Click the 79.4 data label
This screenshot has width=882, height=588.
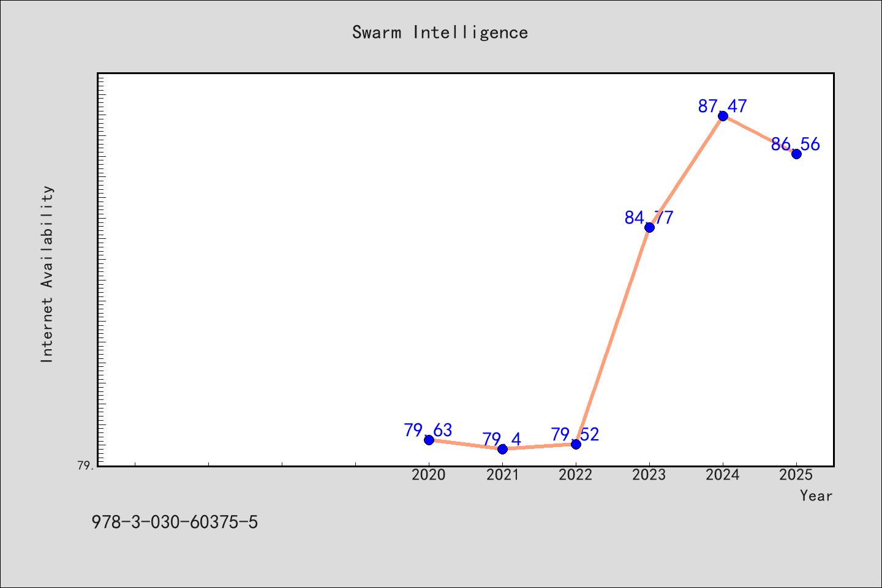502,439
